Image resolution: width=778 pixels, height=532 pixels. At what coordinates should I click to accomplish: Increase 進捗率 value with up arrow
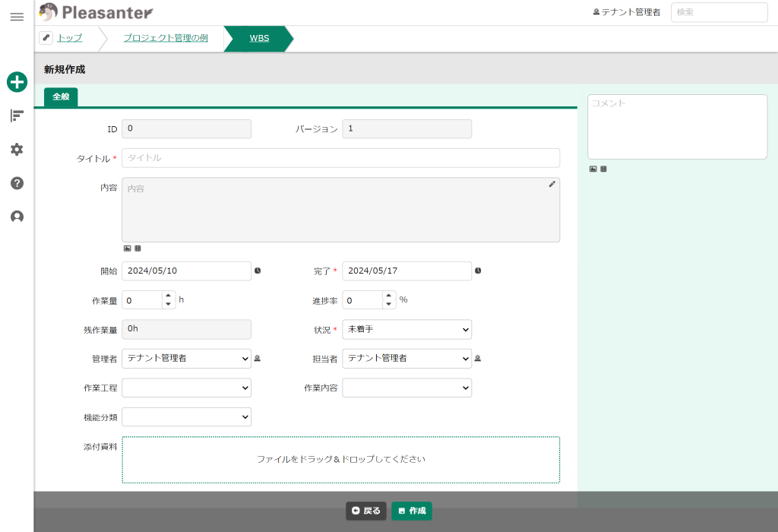tap(388, 296)
